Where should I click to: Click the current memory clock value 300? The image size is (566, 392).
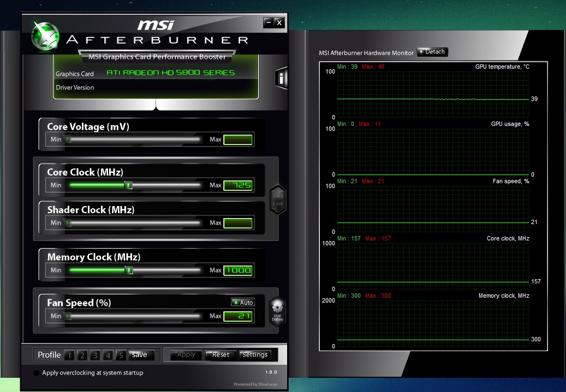click(536, 339)
